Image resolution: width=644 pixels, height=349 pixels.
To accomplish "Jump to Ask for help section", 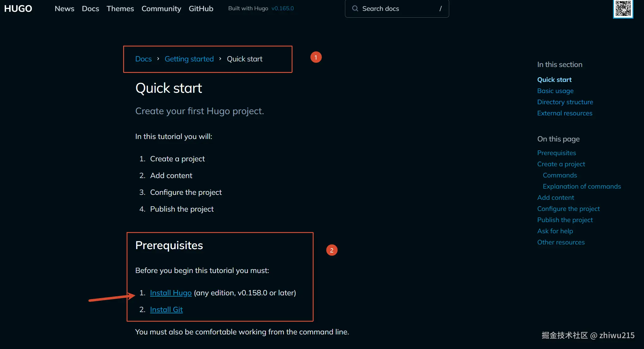I will pos(555,231).
